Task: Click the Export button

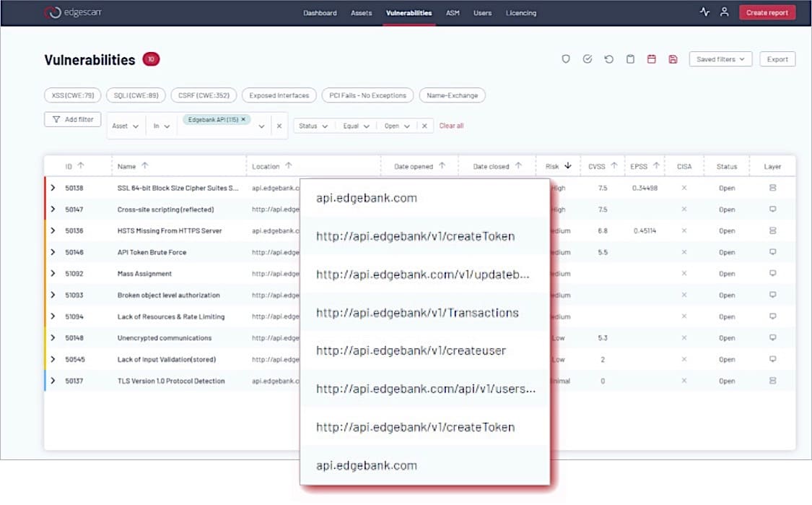Action: point(777,59)
